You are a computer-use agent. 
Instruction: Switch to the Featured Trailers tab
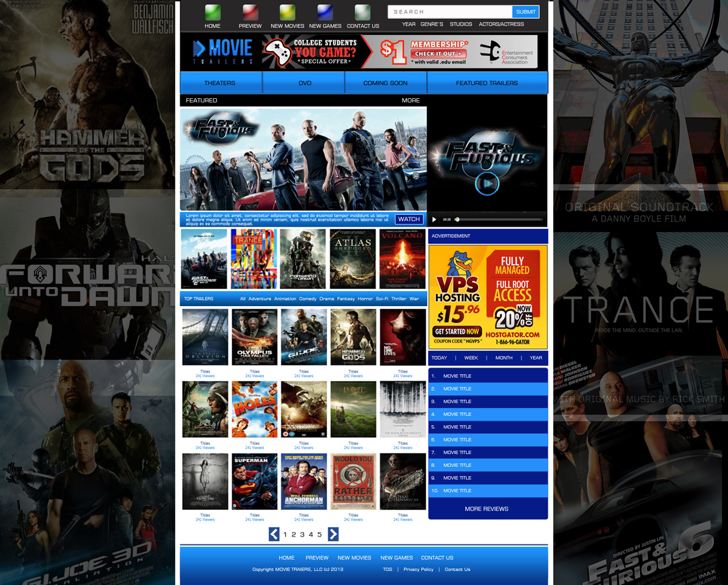(487, 82)
